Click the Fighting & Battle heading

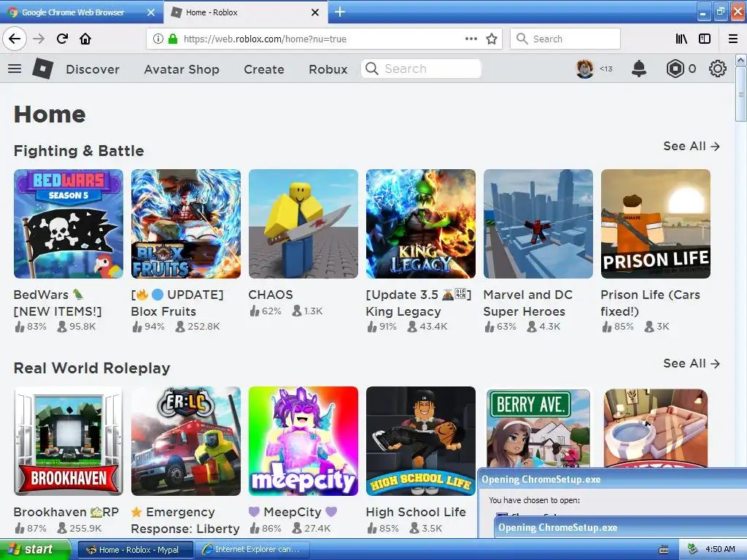coord(79,151)
